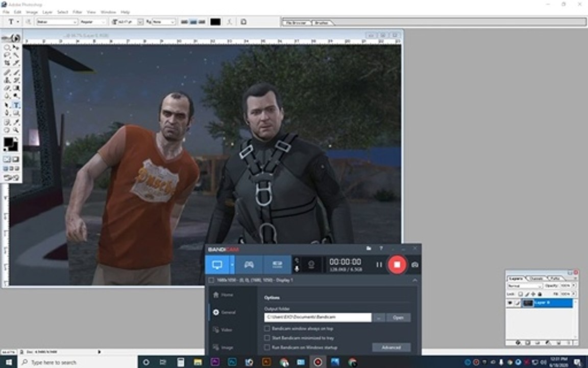Click add layer mask icon in Layers panel
Screen dimensions: 588x368
coord(528,343)
